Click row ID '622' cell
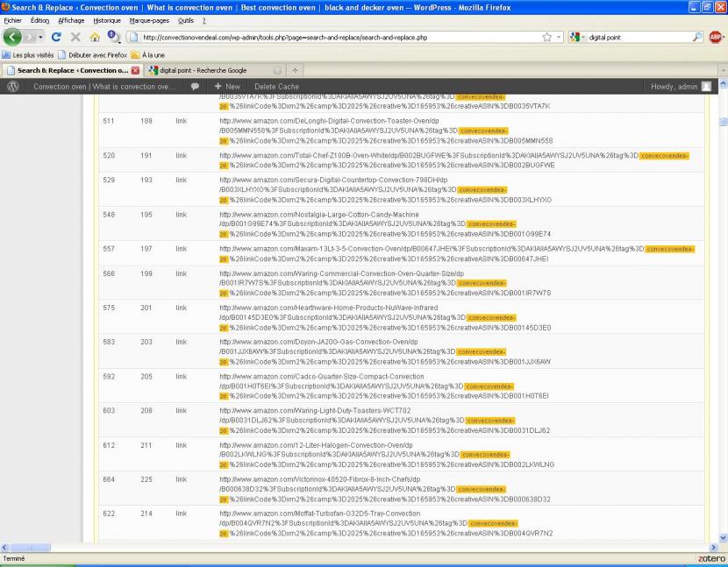This screenshot has width=728, height=567. (x=109, y=514)
